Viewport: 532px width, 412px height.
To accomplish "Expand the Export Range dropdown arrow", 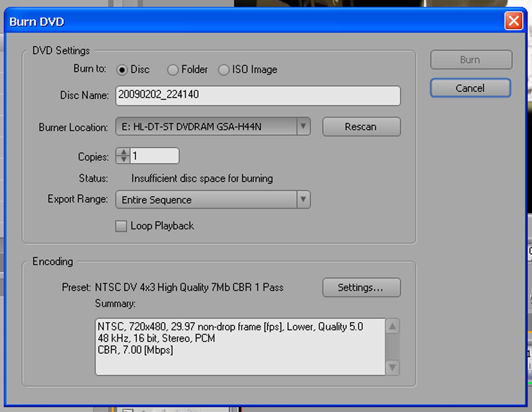I will (303, 200).
